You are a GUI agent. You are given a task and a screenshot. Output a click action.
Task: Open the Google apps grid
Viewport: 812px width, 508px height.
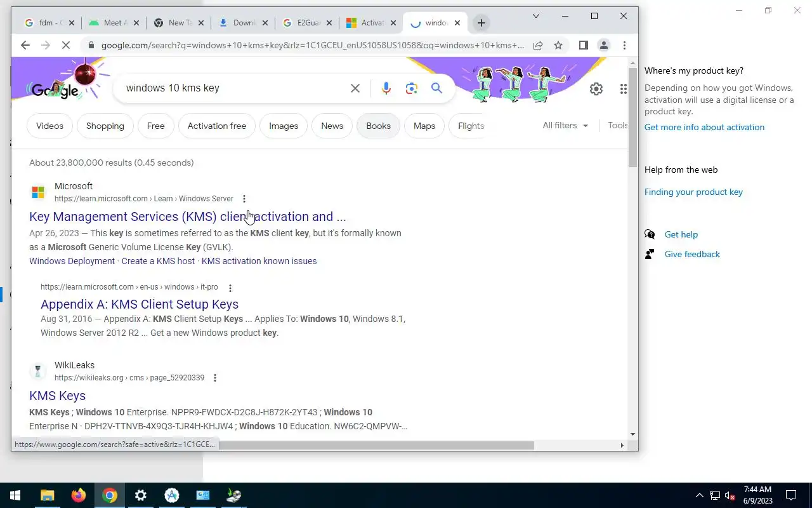click(624, 89)
